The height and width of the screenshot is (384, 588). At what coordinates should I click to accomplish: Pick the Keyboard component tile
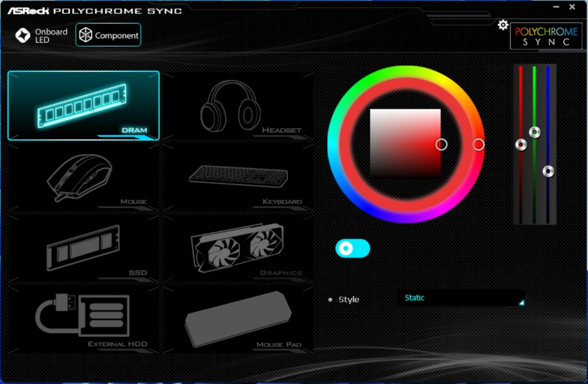coord(238,177)
